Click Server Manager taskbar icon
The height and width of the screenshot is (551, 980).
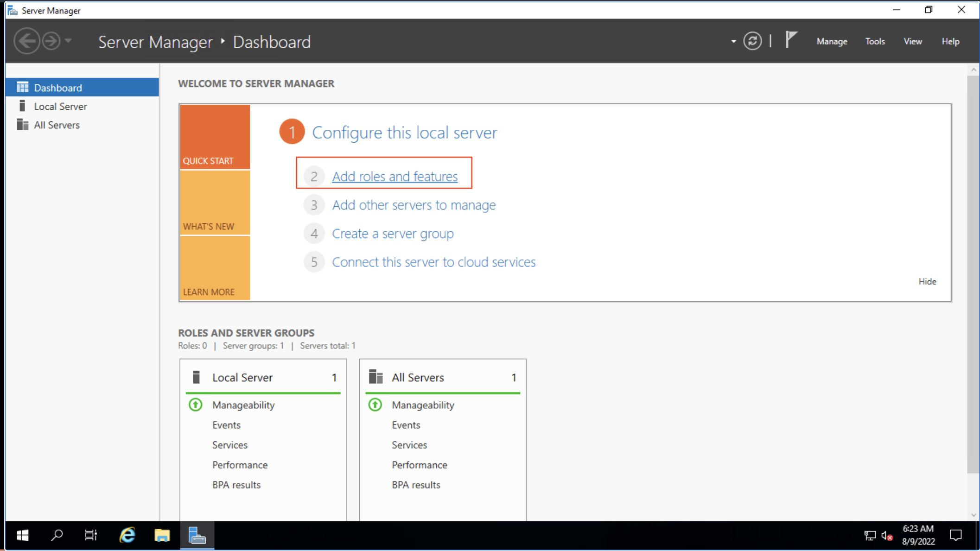coord(197,536)
